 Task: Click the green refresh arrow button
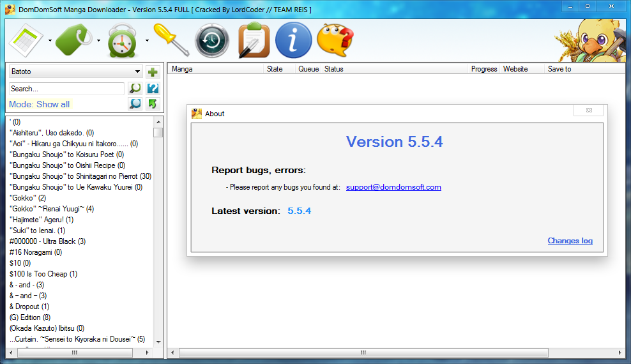(153, 103)
